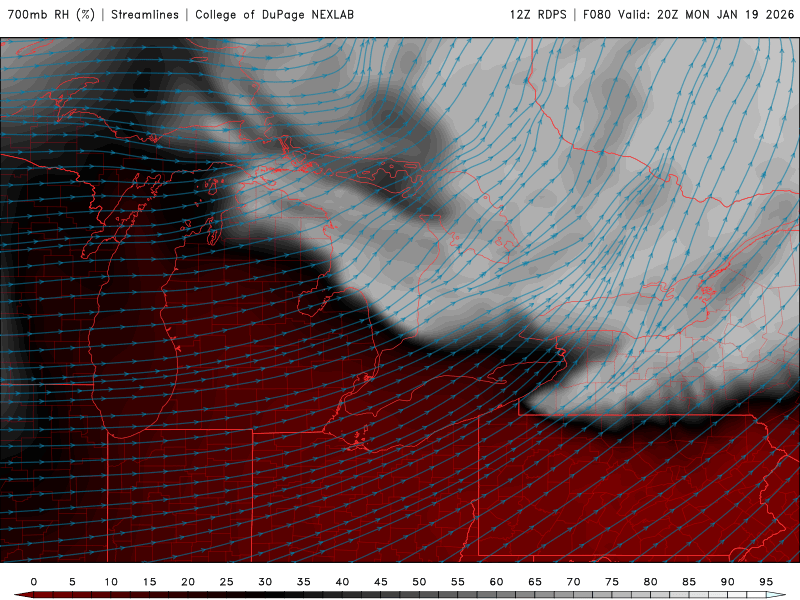Click the colorbar label "60"

496,582
